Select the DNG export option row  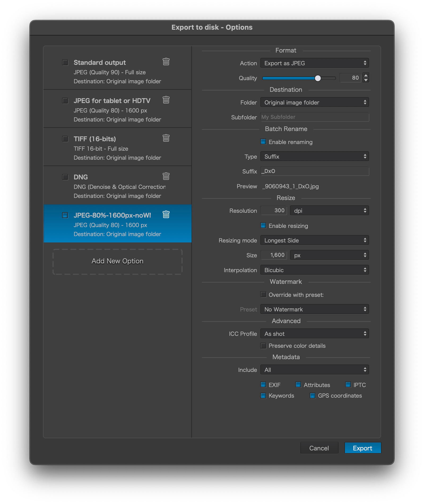tap(117, 186)
